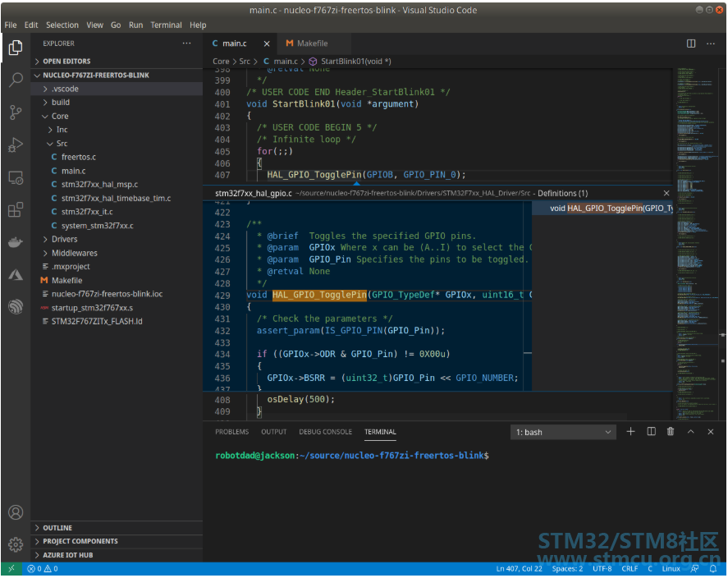Open the Explorer view in activity bar

tap(16, 48)
